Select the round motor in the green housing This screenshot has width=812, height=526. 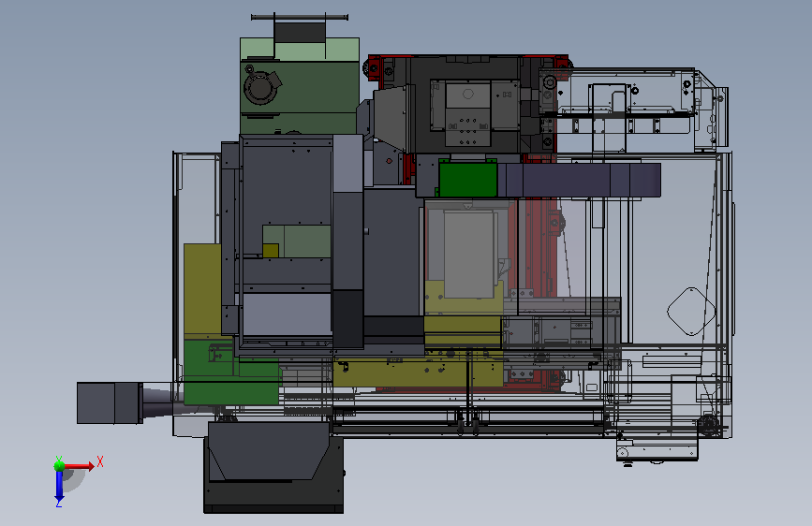click(x=258, y=87)
